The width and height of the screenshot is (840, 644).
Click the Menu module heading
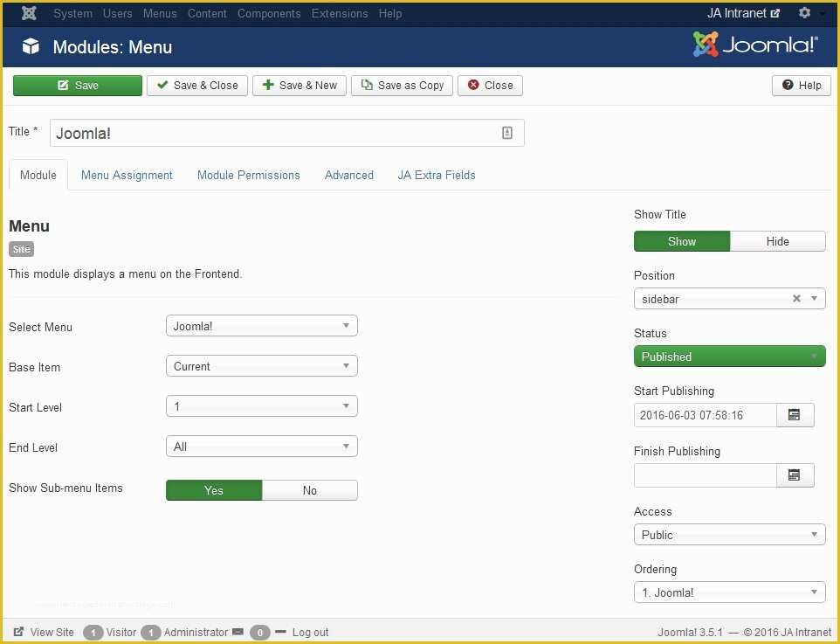(x=30, y=225)
